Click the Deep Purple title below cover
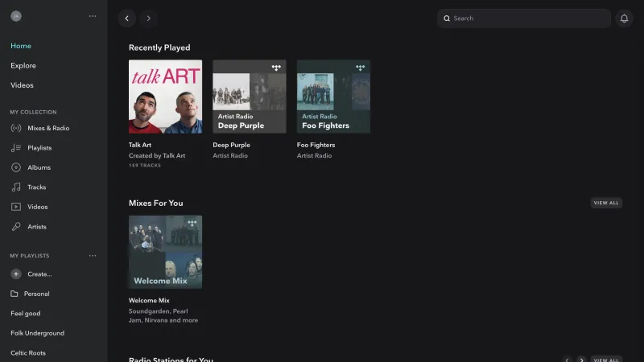Viewport: 644px width, 362px height. 231,145
